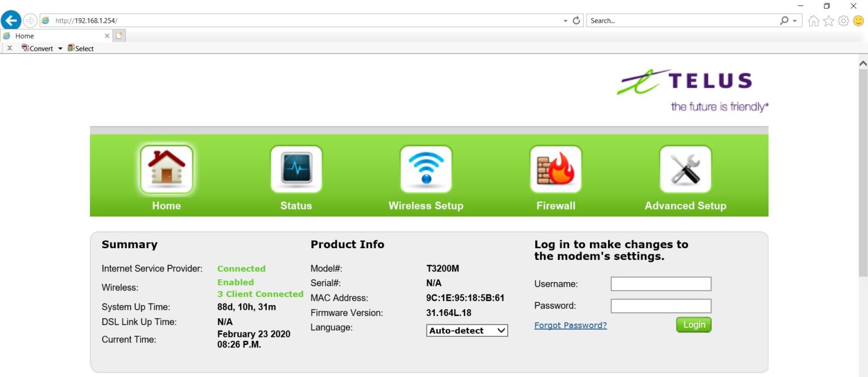The width and height of the screenshot is (868, 377).
Task: Follow the Forgot Password? link
Action: [x=570, y=325]
